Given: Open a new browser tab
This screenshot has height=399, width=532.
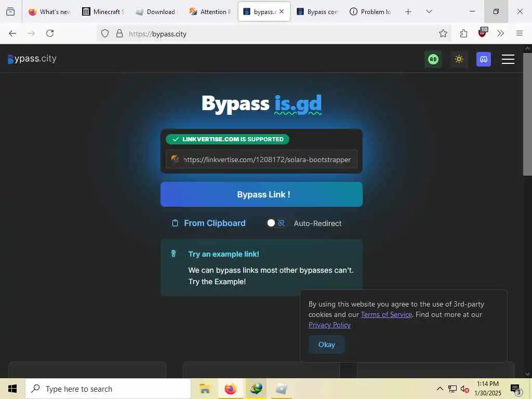Looking at the screenshot, I should pos(408,12).
